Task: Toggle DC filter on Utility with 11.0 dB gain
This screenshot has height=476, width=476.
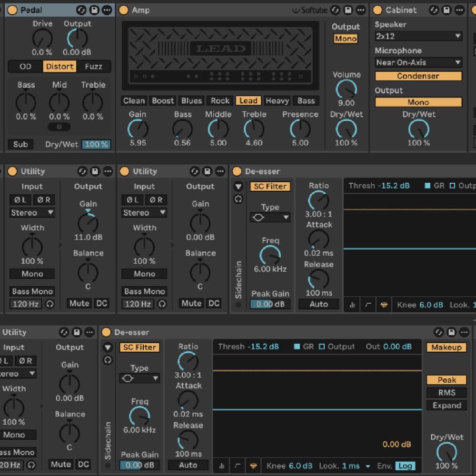Action: [102, 303]
